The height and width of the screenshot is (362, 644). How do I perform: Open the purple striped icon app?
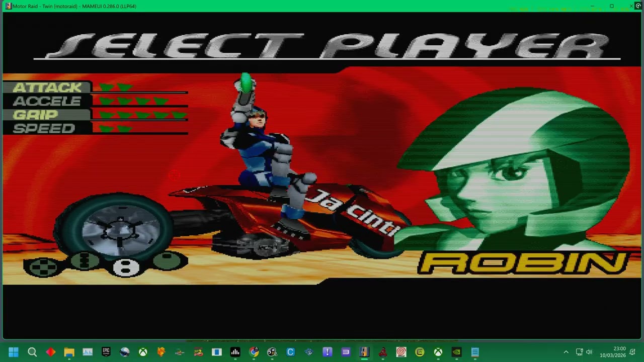pos(346,352)
